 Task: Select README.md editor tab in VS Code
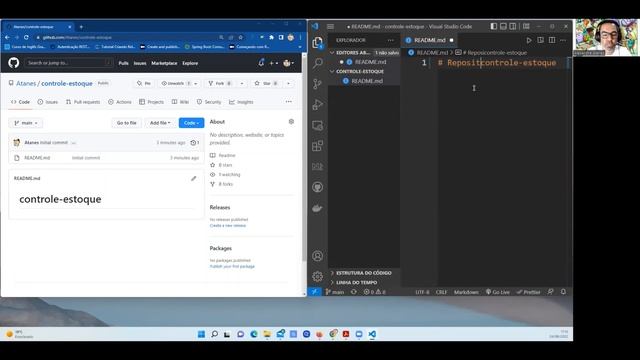coord(429,40)
